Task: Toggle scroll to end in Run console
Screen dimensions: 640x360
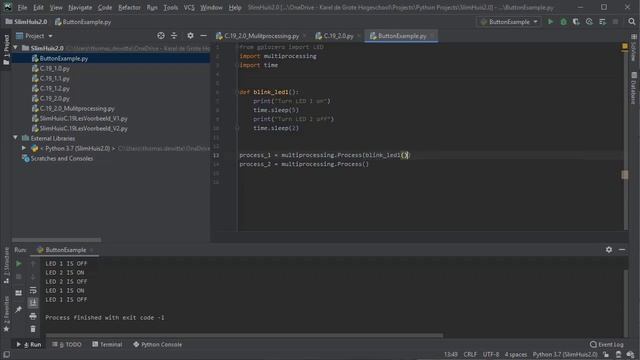Action: pyautogui.click(x=33, y=303)
